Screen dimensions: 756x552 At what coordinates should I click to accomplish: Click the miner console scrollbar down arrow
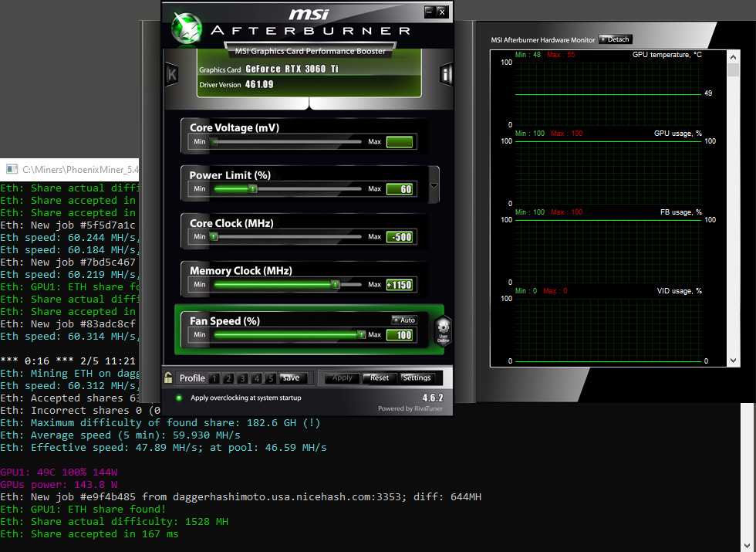coord(748,547)
